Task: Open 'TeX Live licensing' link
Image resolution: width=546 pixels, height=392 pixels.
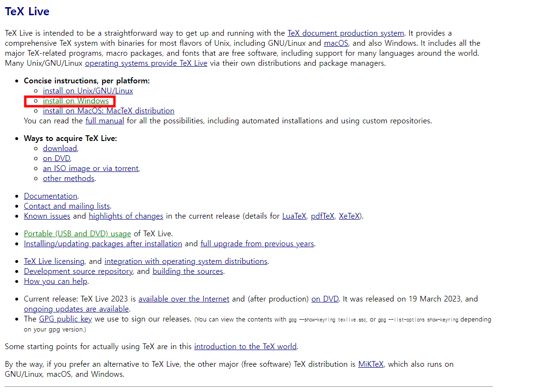Action: coord(54,261)
